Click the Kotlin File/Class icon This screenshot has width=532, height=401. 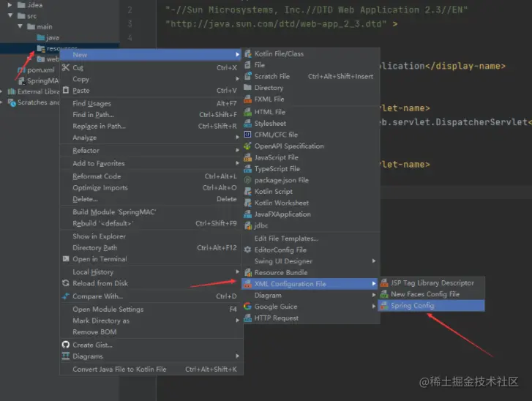coord(248,53)
